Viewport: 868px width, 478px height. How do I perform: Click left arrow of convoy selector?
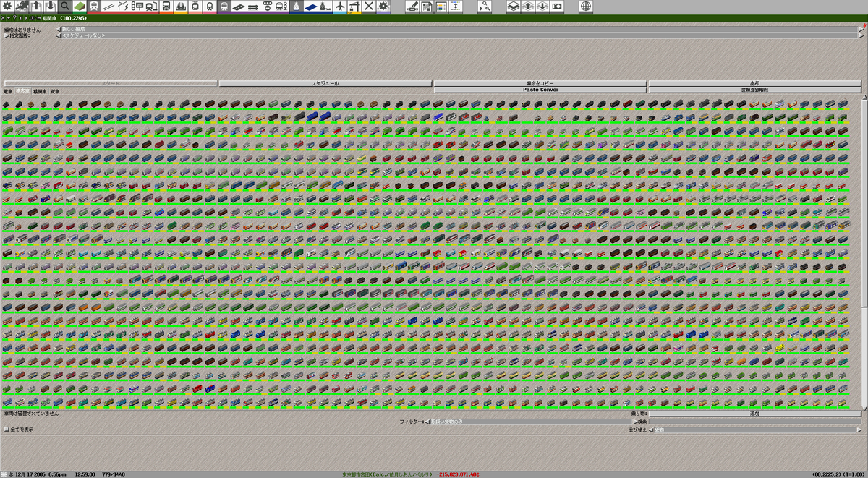tap(59, 29)
